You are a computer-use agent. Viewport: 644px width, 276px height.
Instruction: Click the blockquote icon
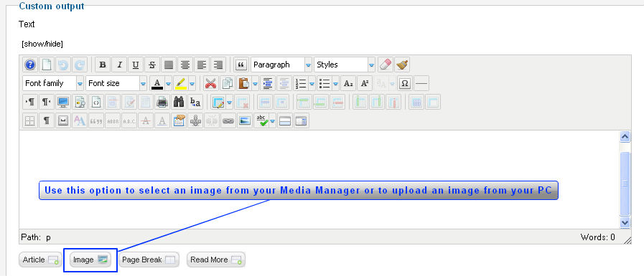tap(241, 65)
